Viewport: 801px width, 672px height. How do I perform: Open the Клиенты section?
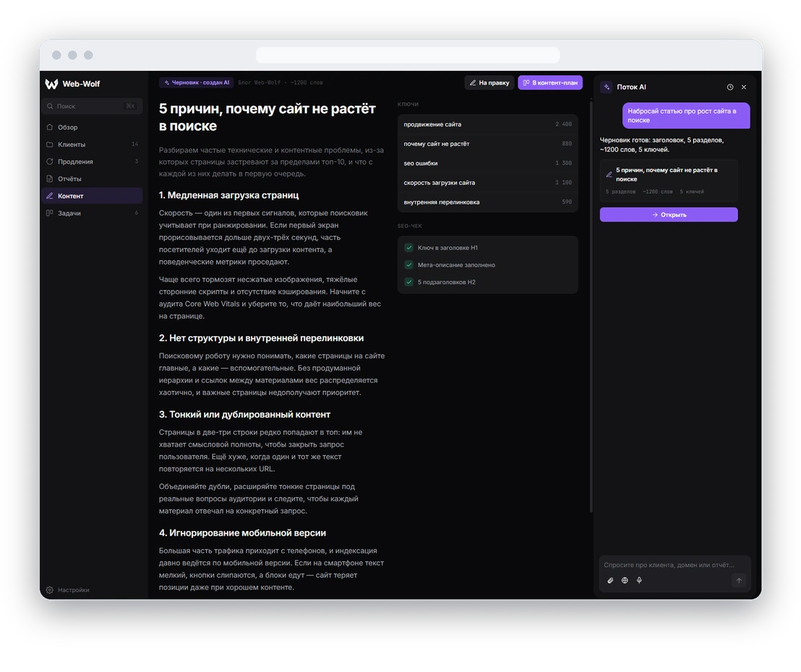pos(92,145)
